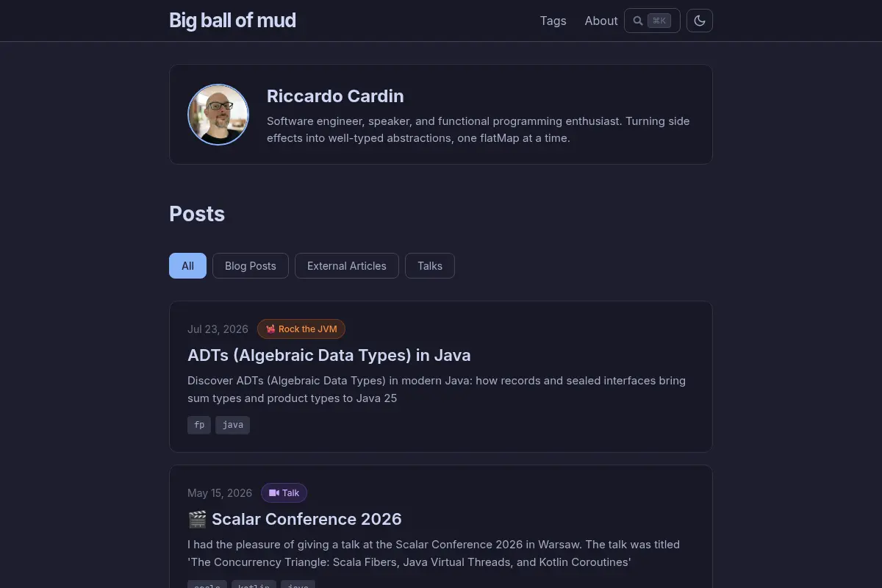
Task: Open the About page
Action: 600,21
